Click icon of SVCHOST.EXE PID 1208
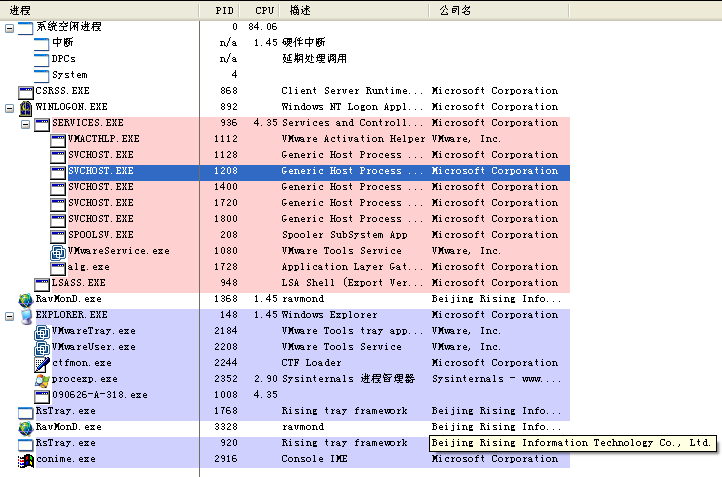 (x=58, y=172)
